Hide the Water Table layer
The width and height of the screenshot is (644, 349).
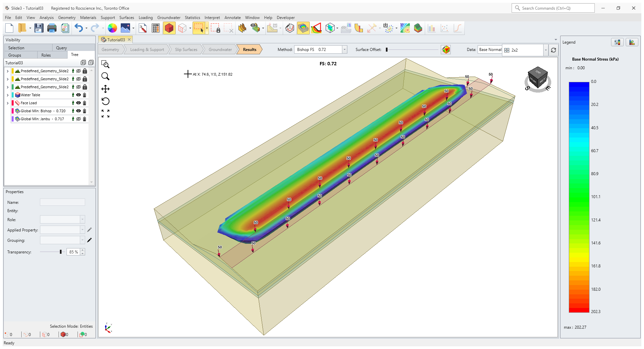79,95
